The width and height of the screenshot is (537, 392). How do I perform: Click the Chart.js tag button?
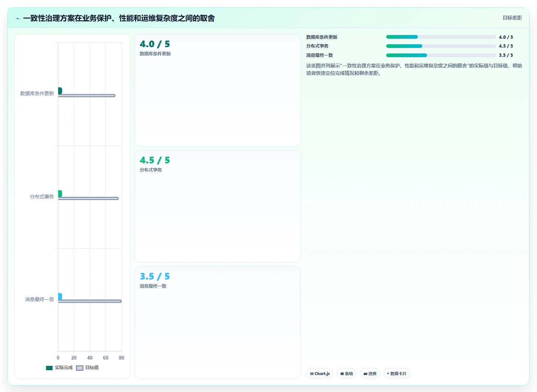[320, 374]
